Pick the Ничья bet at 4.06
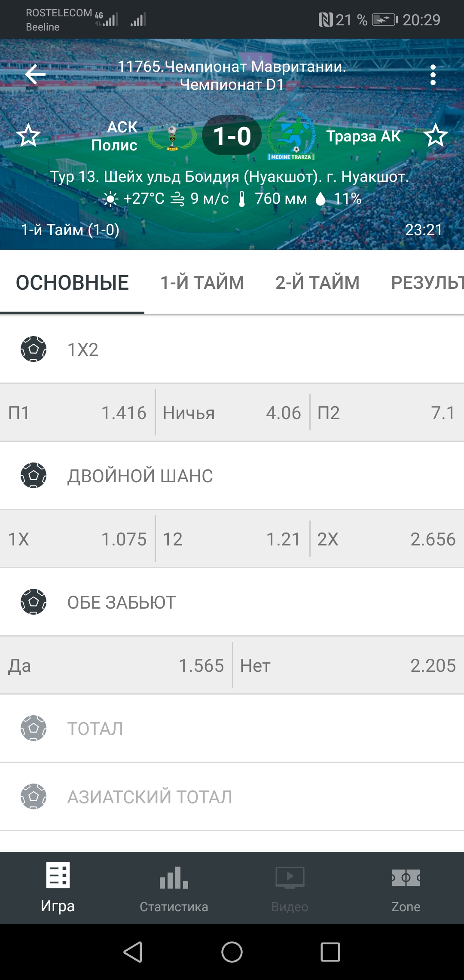 point(232,413)
